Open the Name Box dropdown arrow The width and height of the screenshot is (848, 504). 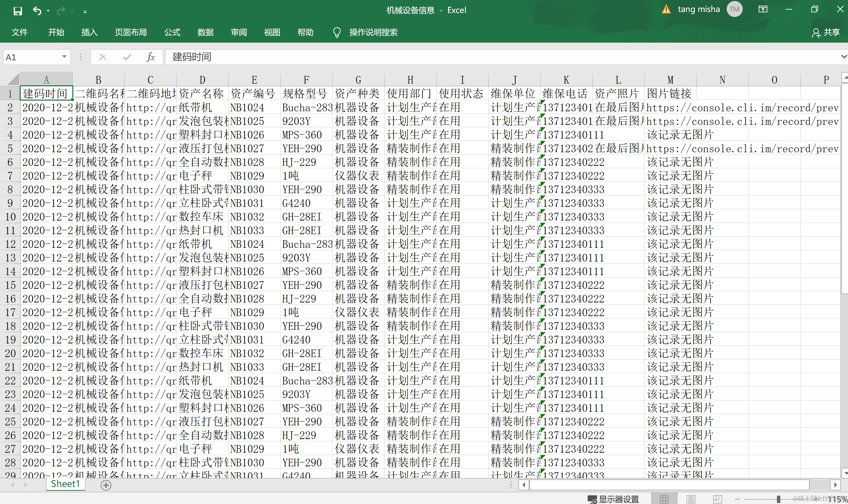(64, 57)
